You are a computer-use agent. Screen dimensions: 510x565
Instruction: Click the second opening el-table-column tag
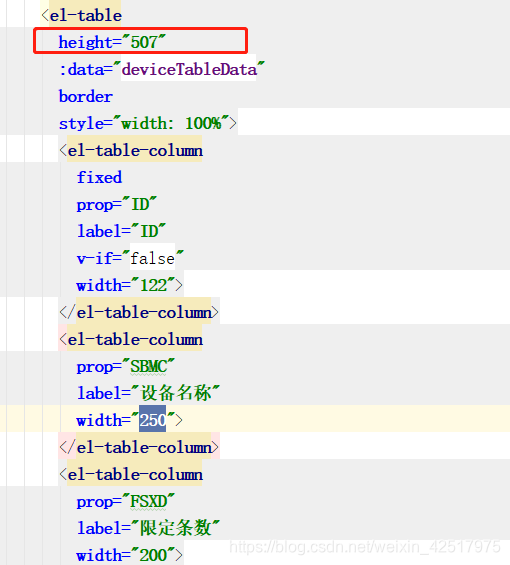pyautogui.click(x=131, y=339)
